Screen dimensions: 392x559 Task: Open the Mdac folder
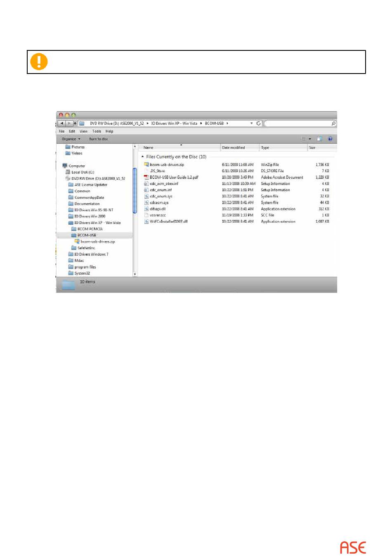[79, 261]
